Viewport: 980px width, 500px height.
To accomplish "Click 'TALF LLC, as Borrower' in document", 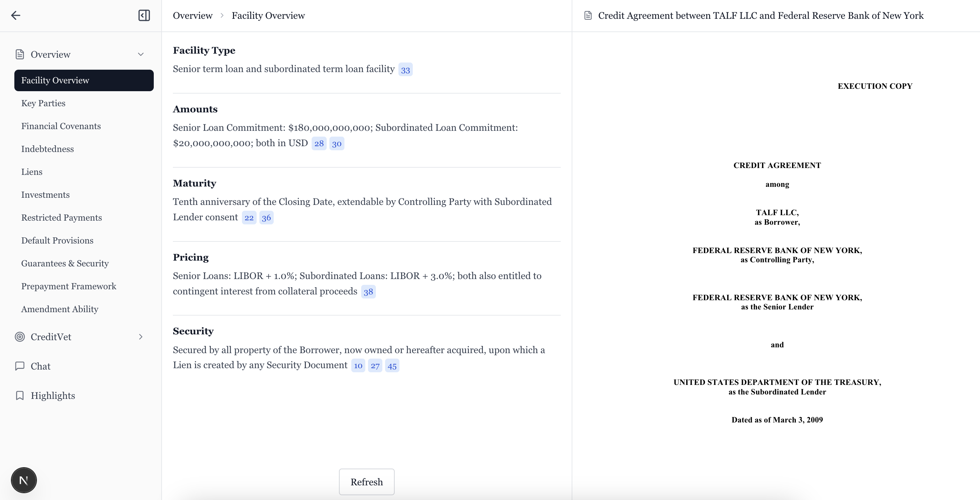I will pos(777,217).
